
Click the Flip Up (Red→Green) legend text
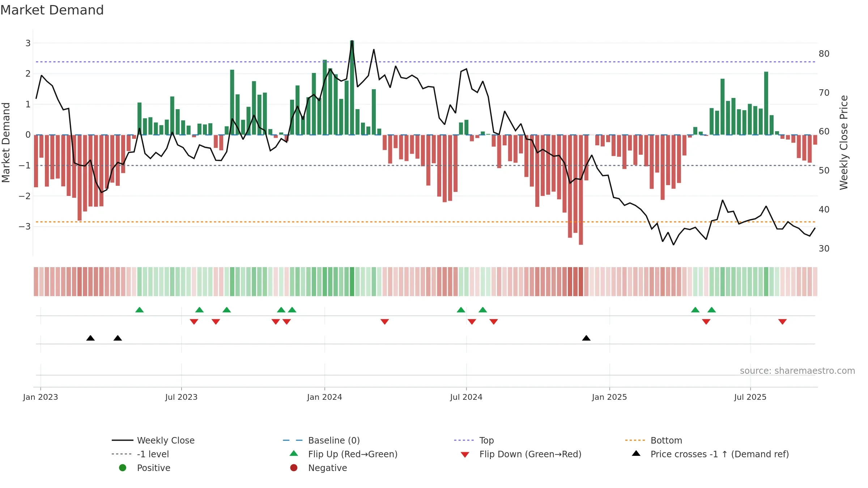(x=353, y=454)
